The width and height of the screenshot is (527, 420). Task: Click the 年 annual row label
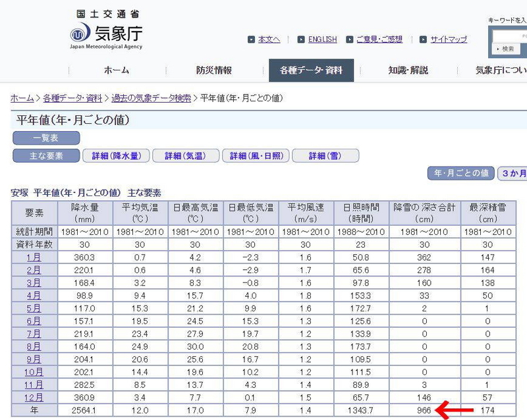coord(34,411)
